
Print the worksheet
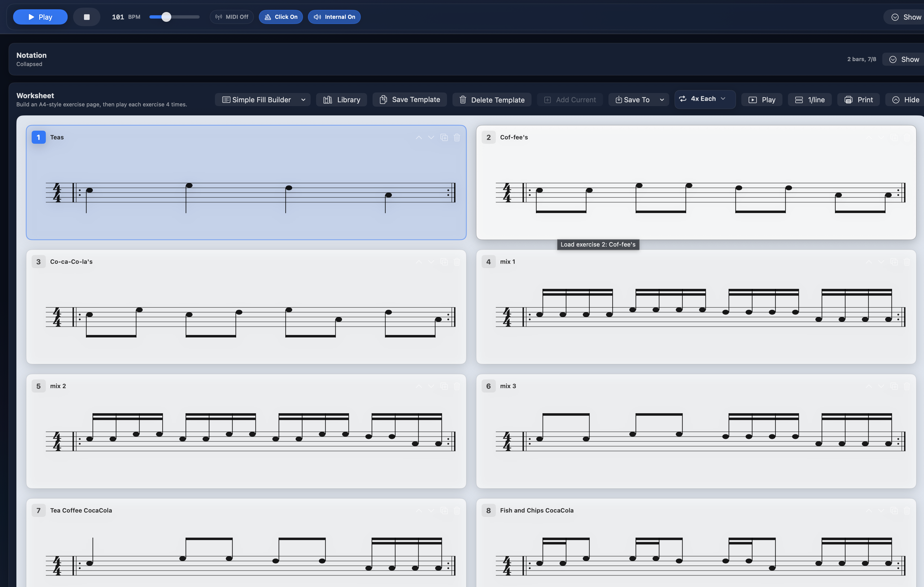[858, 100]
